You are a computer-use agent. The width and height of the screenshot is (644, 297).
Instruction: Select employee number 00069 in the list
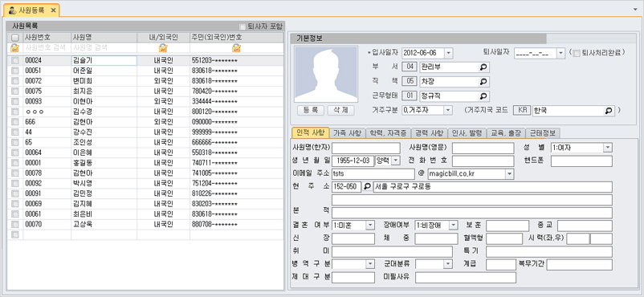click(47, 204)
